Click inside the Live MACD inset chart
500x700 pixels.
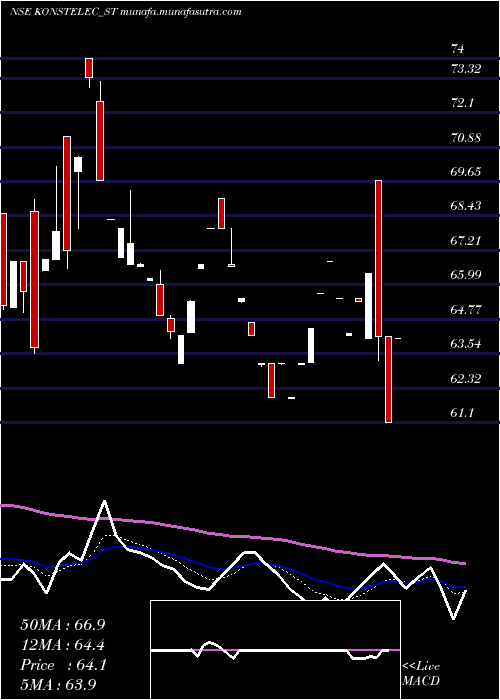[275, 650]
